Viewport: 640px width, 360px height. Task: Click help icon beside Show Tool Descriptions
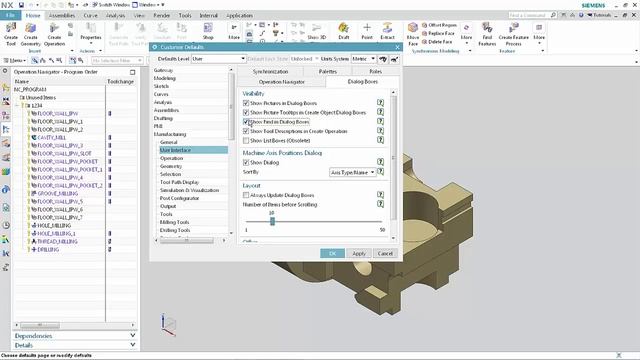(380, 131)
